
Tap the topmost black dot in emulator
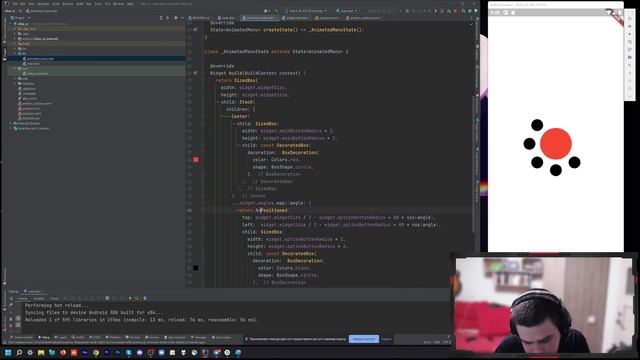point(537,125)
